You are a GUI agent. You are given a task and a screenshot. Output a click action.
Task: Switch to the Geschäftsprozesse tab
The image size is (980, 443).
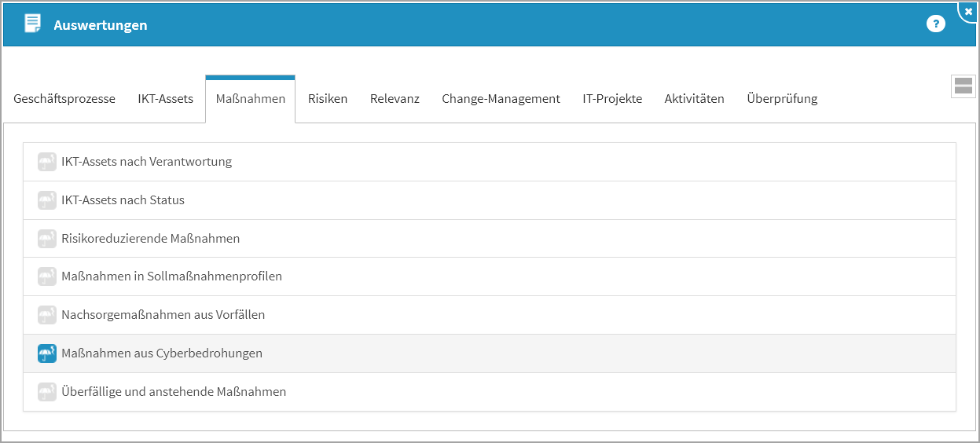click(64, 99)
